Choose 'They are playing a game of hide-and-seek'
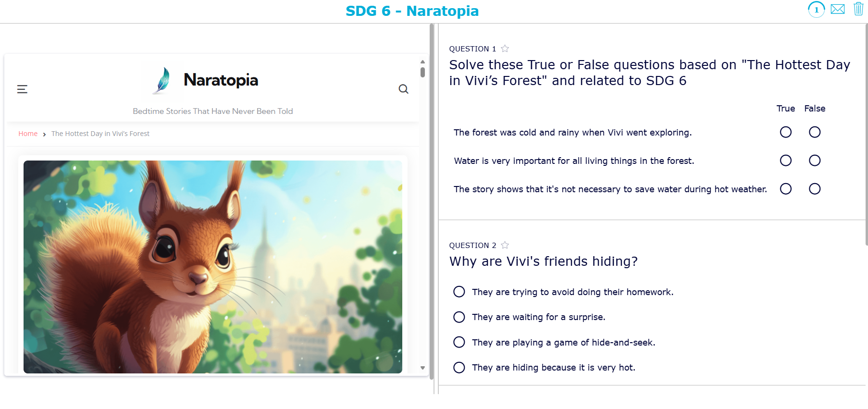 pos(459,342)
